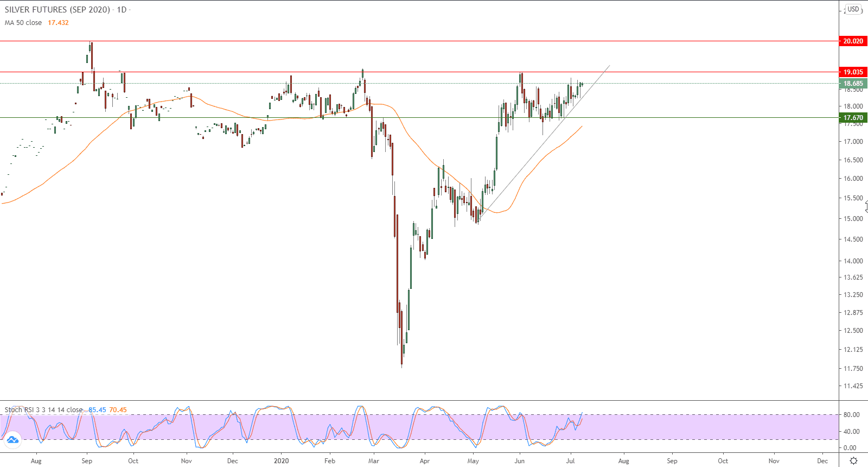
Task: Click 13.625 on the price axis
Action: 853,277
